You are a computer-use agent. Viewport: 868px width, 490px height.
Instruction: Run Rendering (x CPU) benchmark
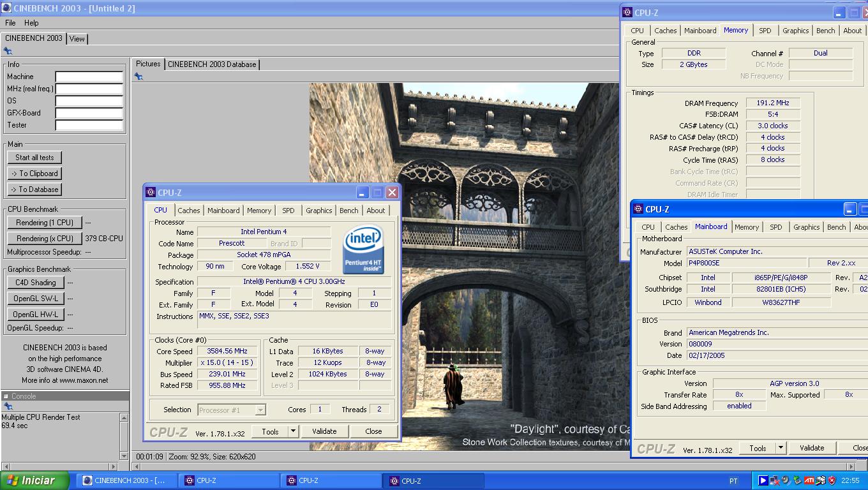coord(45,239)
